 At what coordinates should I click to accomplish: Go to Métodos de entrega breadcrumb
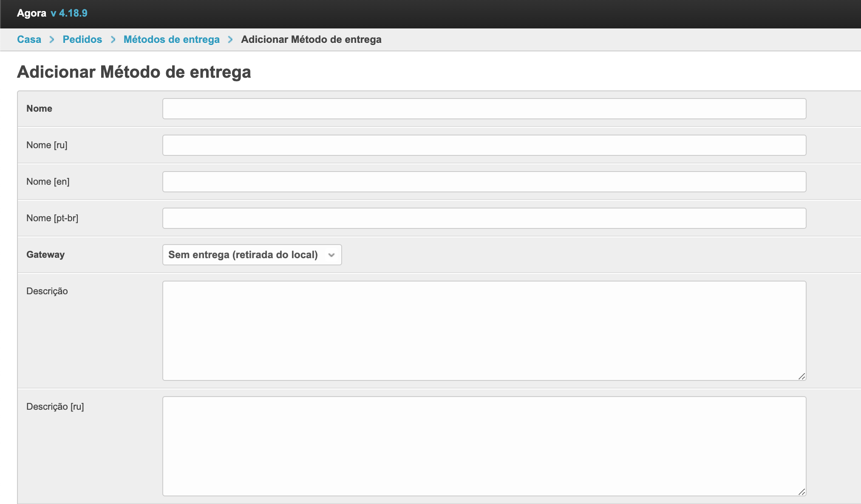click(171, 39)
